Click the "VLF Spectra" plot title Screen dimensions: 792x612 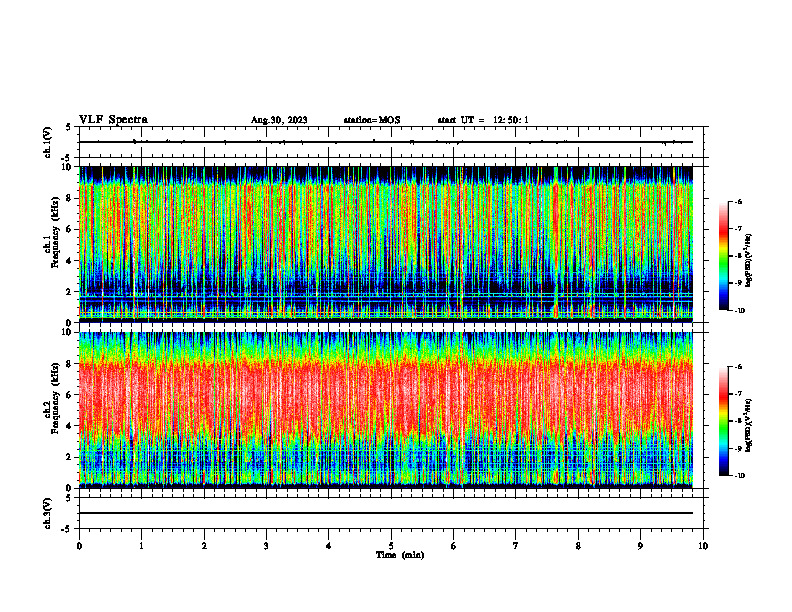pos(113,120)
